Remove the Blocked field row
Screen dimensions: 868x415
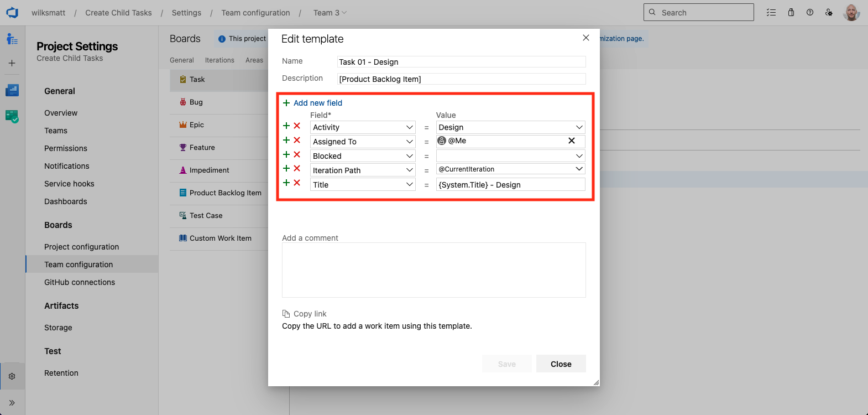click(x=297, y=155)
